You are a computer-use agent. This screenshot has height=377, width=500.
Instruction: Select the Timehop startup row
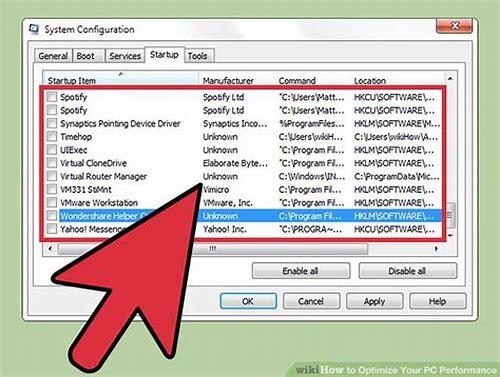tap(242, 137)
